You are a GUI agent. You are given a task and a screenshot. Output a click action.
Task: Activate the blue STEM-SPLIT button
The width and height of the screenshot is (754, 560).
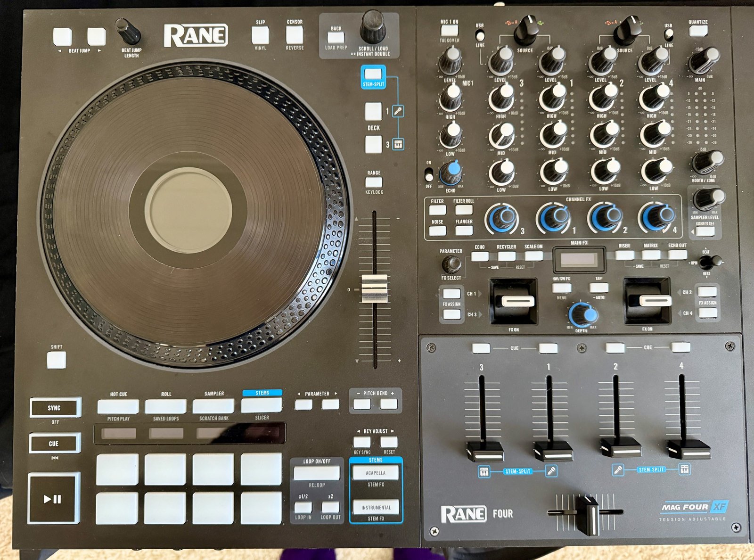(x=373, y=74)
